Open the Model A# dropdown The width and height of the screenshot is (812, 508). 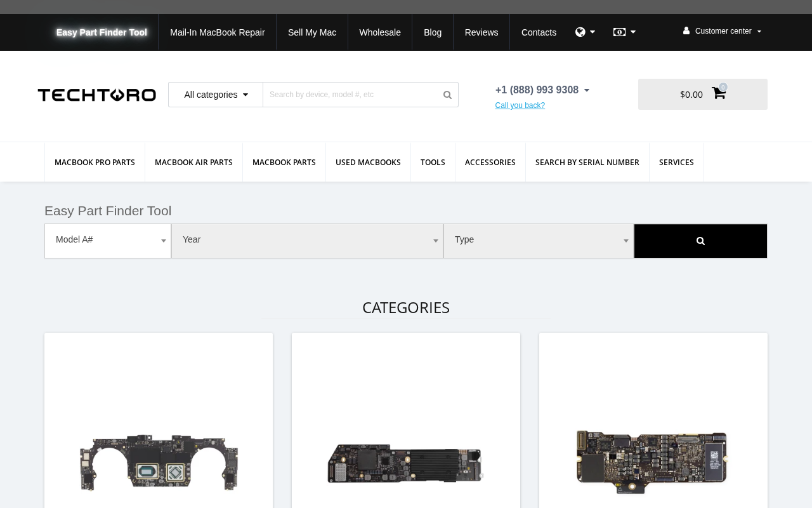108,241
